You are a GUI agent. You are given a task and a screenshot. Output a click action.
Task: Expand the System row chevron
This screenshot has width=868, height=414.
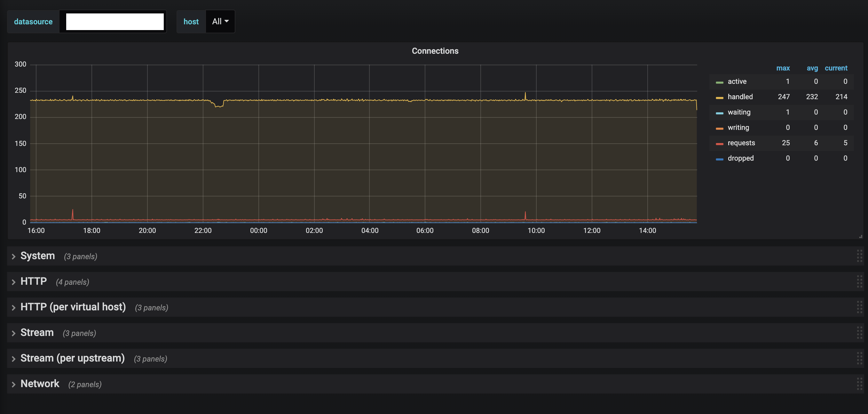coord(13,257)
